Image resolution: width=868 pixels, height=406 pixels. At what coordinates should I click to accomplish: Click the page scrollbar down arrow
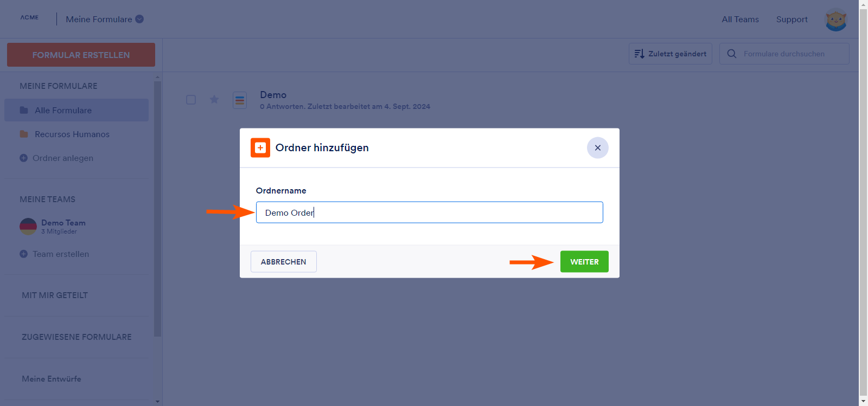click(x=864, y=402)
